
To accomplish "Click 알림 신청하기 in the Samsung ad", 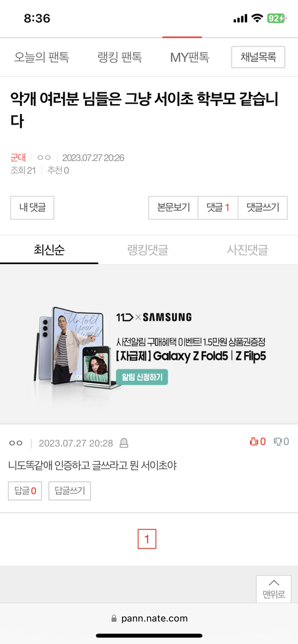I will 142,377.
